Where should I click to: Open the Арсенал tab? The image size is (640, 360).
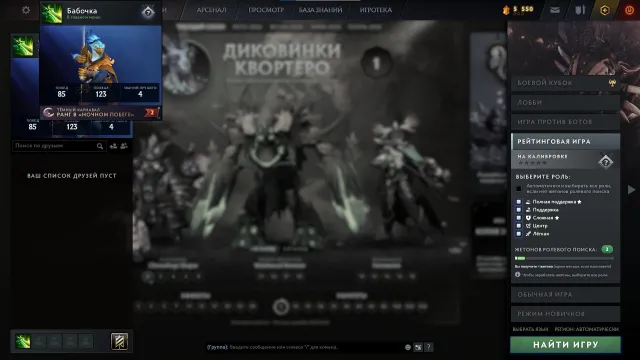(x=211, y=10)
